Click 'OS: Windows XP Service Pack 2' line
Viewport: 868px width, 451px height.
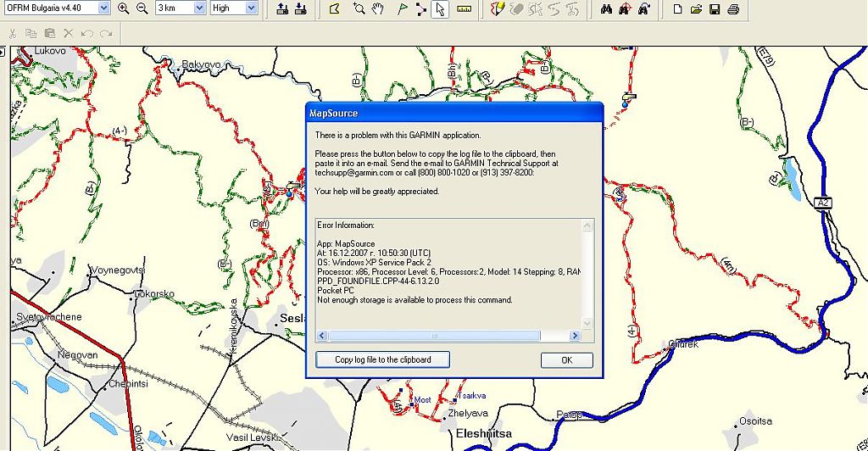point(374,262)
